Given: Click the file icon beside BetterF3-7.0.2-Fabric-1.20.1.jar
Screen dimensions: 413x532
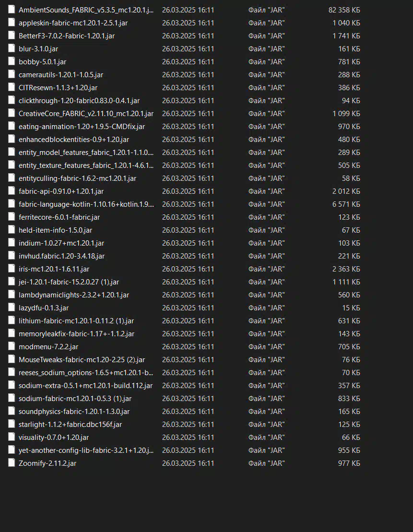Looking at the screenshot, I should click(12, 35).
